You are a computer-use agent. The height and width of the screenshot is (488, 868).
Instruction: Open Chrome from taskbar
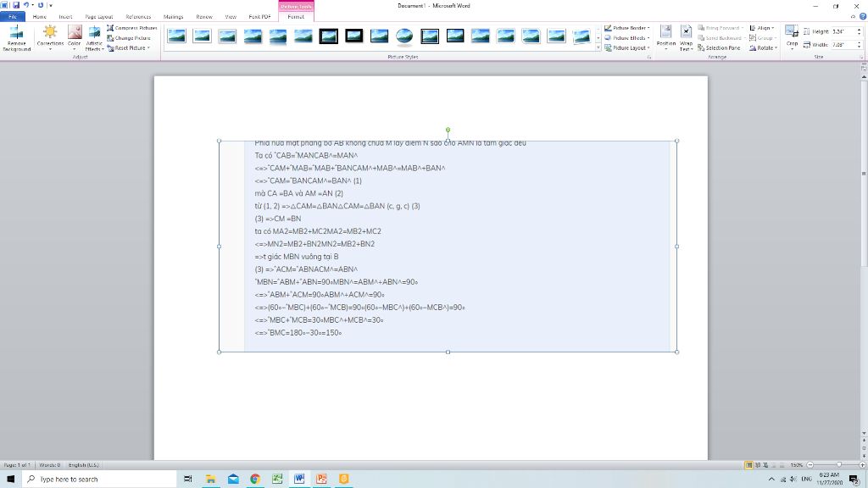[254, 479]
